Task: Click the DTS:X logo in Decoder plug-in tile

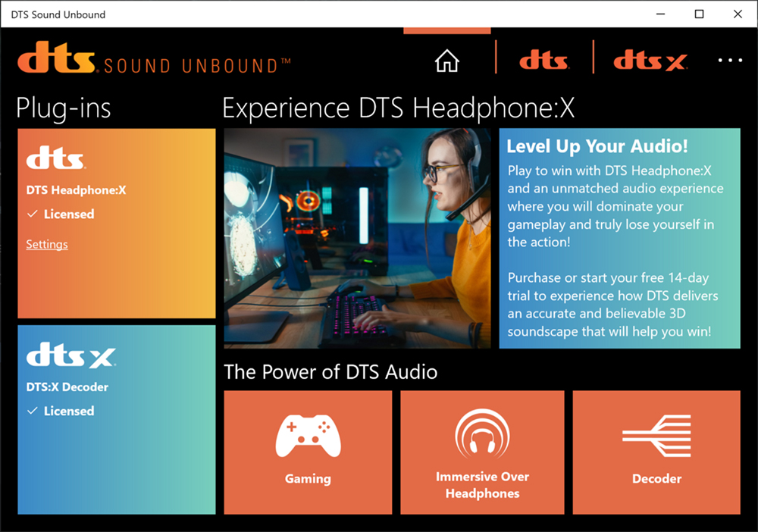Action: [70, 357]
